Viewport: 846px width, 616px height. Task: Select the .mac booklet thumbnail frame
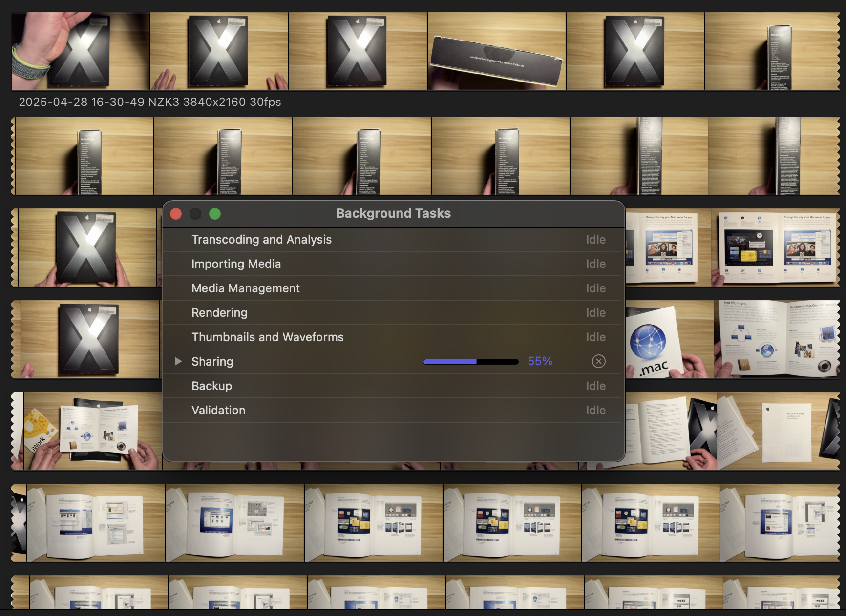(669, 340)
